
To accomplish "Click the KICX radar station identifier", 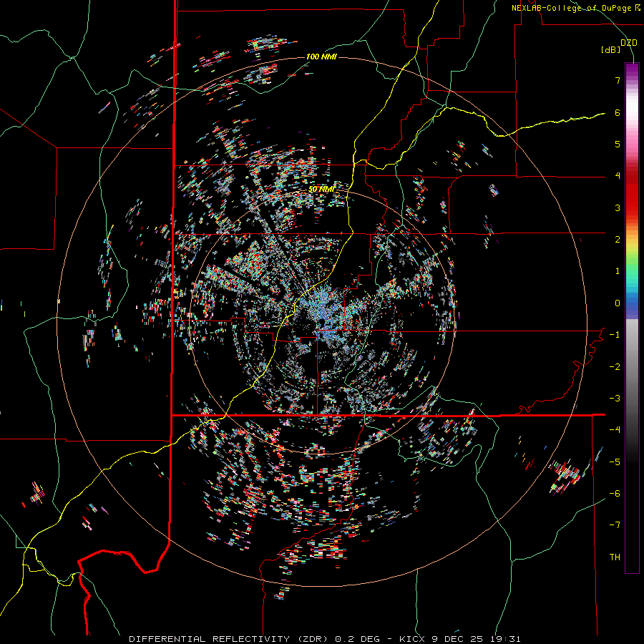I will tap(414, 639).
